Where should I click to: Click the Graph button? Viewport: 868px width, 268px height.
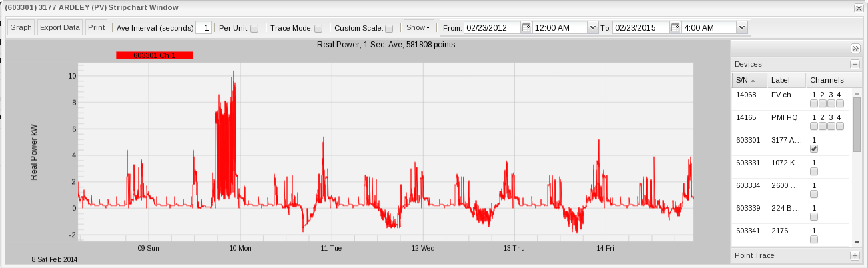point(21,28)
